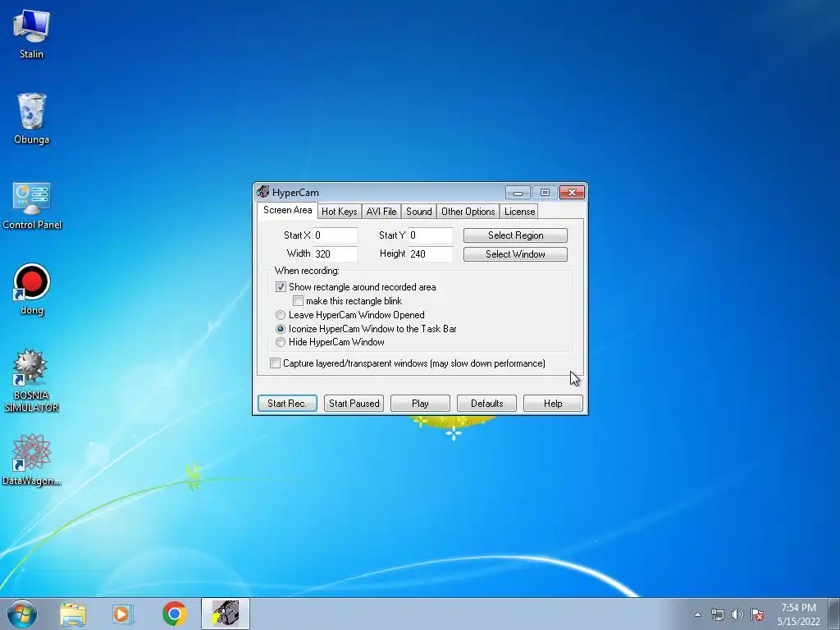
Task: Switch to the Hot Keys tab
Action: click(x=339, y=212)
